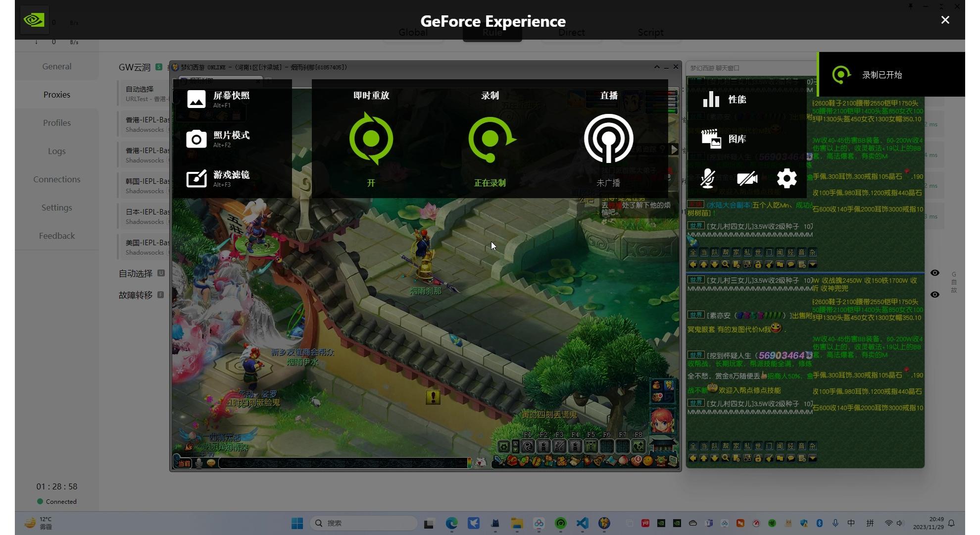
Task: Click the 当前 channel button in game chat
Action: (x=184, y=464)
